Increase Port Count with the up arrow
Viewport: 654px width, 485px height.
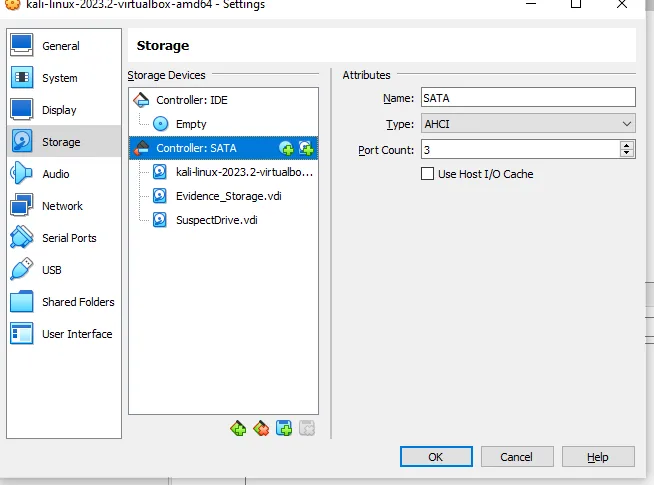point(627,145)
